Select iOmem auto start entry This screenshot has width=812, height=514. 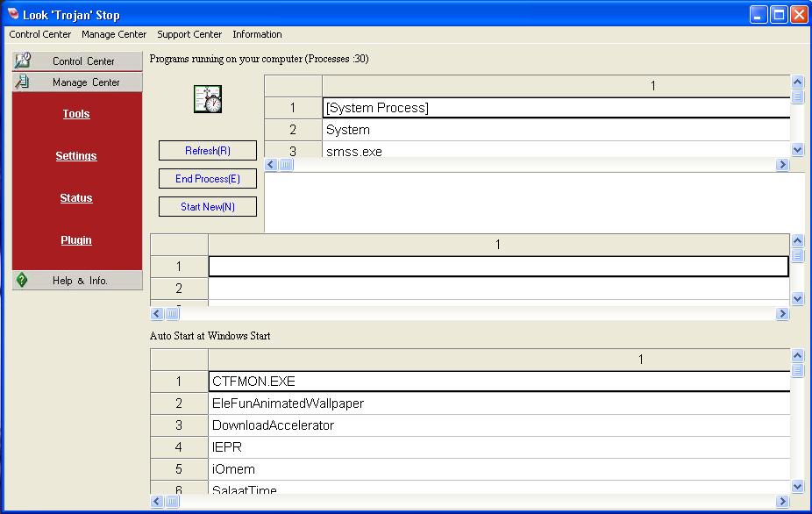pyautogui.click(x=499, y=469)
